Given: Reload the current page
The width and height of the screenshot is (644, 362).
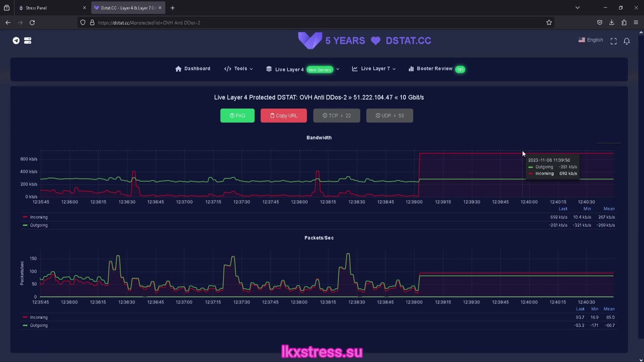Looking at the screenshot, I should [x=32, y=23].
